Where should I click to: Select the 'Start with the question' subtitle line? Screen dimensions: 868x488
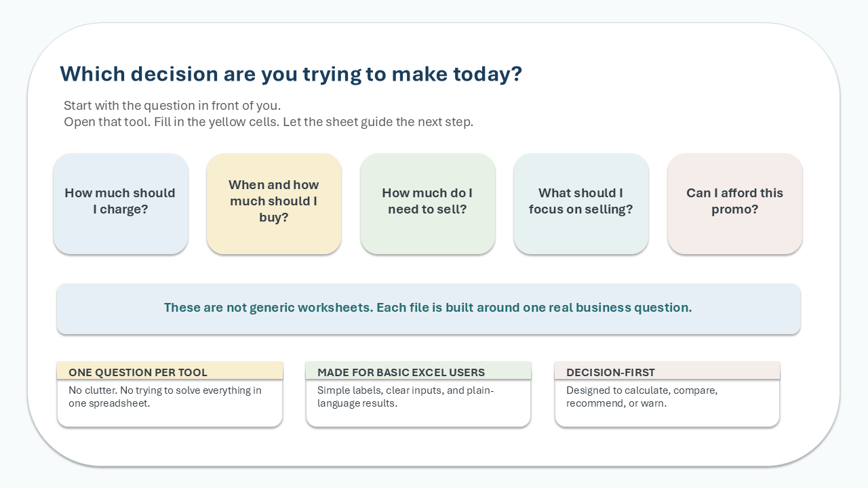[x=172, y=106]
